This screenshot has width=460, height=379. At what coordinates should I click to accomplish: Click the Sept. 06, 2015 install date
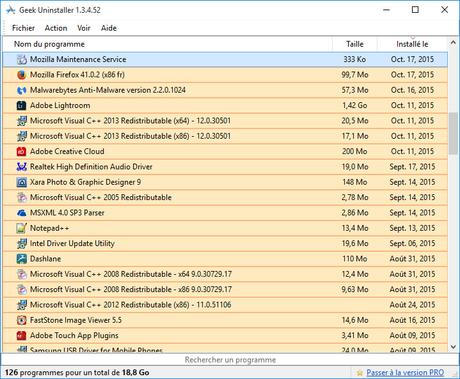[412, 243]
